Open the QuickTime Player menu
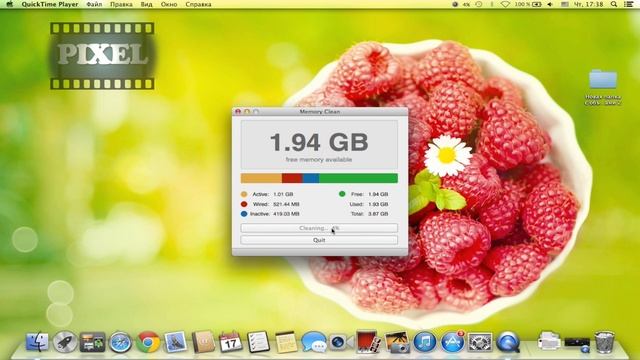Viewport: 640px width, 360px height. pyautogui.click(x=50, y=4)
